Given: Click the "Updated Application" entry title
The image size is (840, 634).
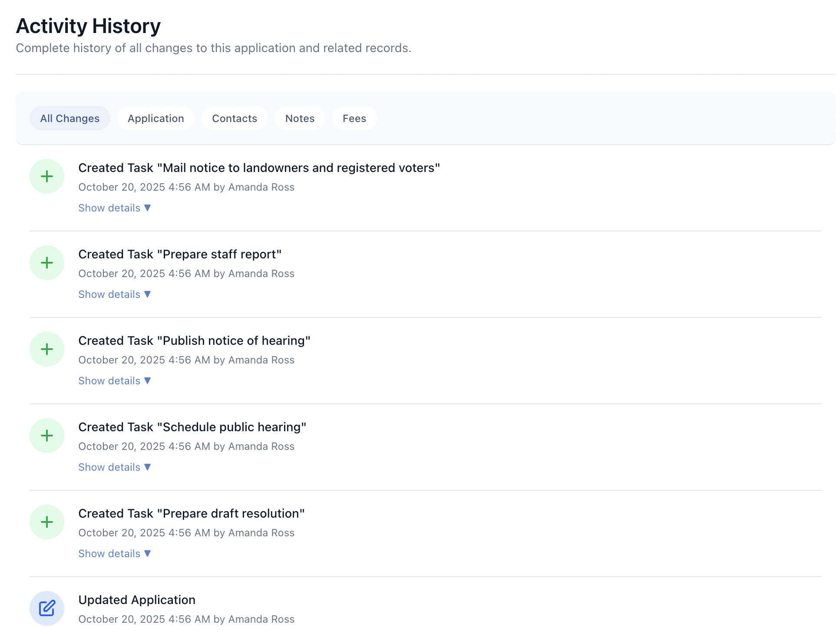Looking at the screenshot, I should (137, 600).
